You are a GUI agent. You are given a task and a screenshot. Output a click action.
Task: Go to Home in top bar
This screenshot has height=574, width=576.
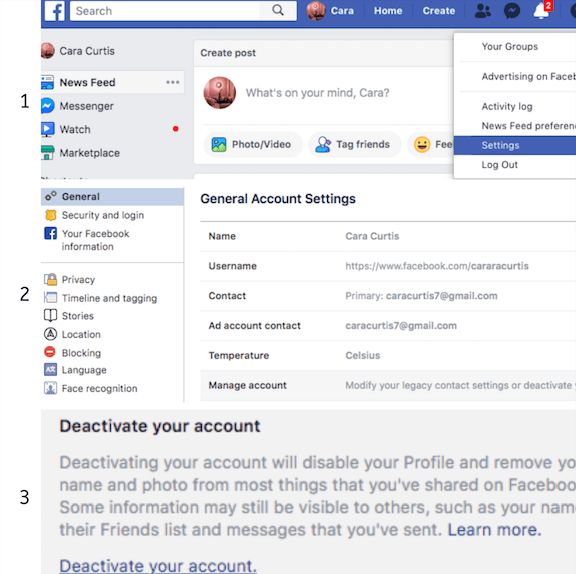point(388,11)
